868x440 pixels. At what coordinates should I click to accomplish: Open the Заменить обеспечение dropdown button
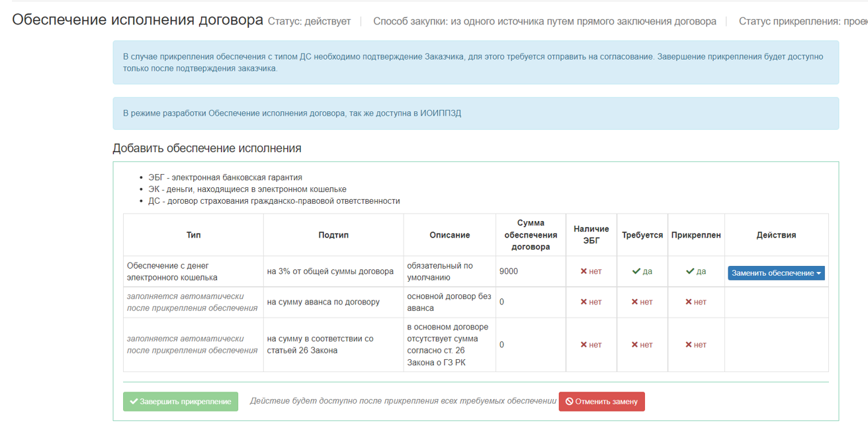772,273
